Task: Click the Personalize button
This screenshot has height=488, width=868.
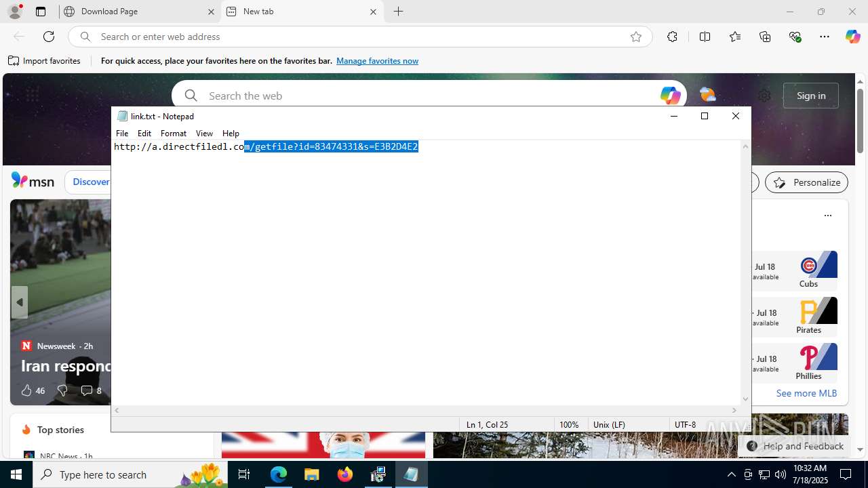Action: [806, 182]
